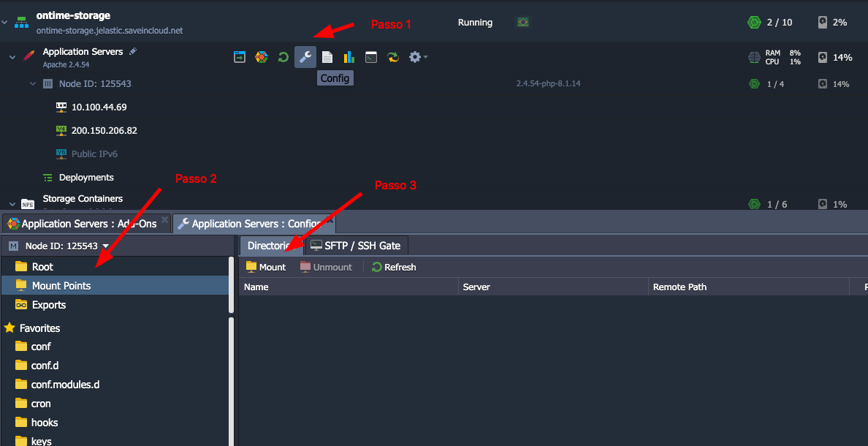Click the Open in Browser icon
This screenshot has height=446, width=868.
point(240,57)
